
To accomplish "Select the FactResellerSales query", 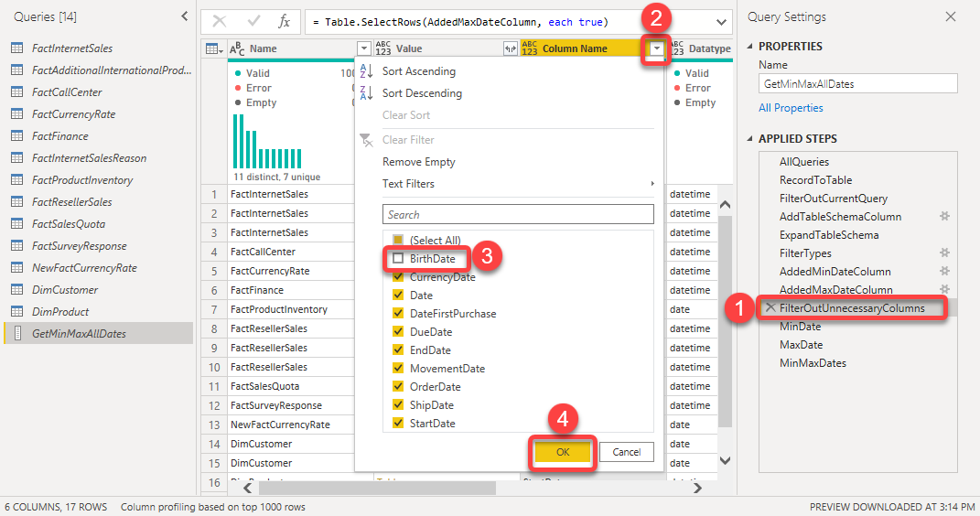I will click(72, 202).
